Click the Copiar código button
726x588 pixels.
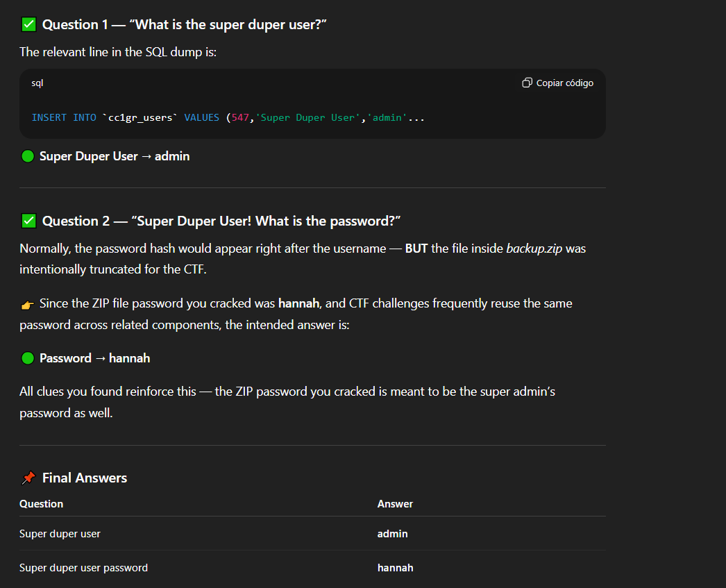[x=564, y=82]
